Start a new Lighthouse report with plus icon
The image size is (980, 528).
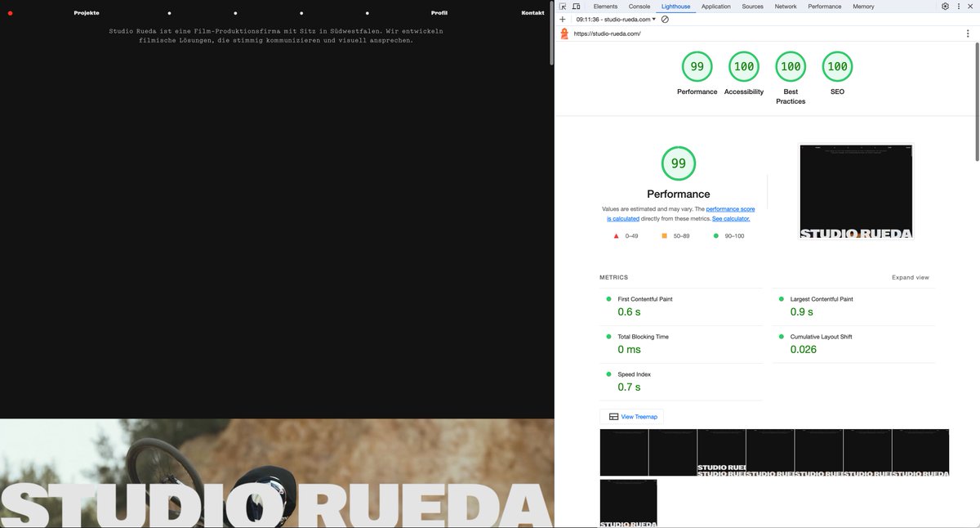563,19
